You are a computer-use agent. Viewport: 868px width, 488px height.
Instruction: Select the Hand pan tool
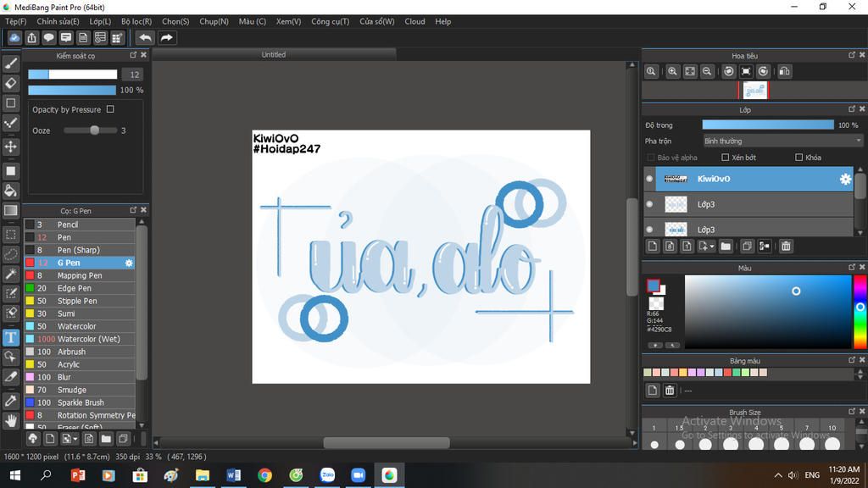(x=10, y=420)
